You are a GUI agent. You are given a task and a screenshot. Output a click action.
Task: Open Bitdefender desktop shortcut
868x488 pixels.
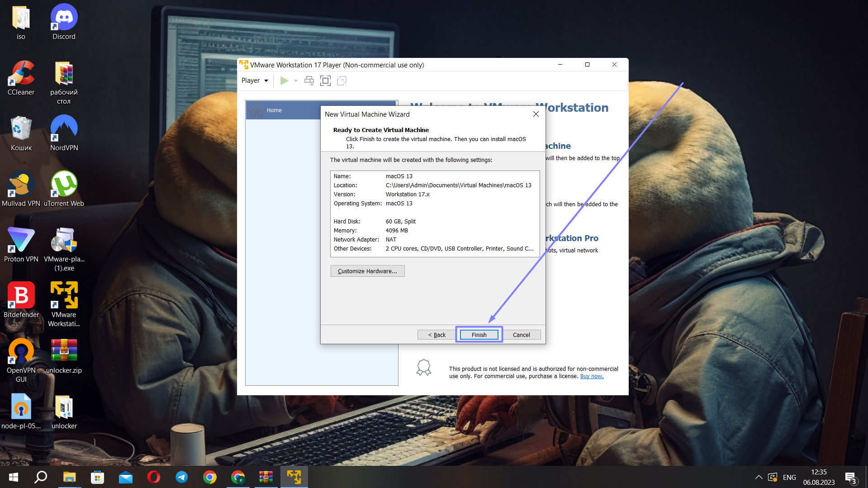point(21,300)
